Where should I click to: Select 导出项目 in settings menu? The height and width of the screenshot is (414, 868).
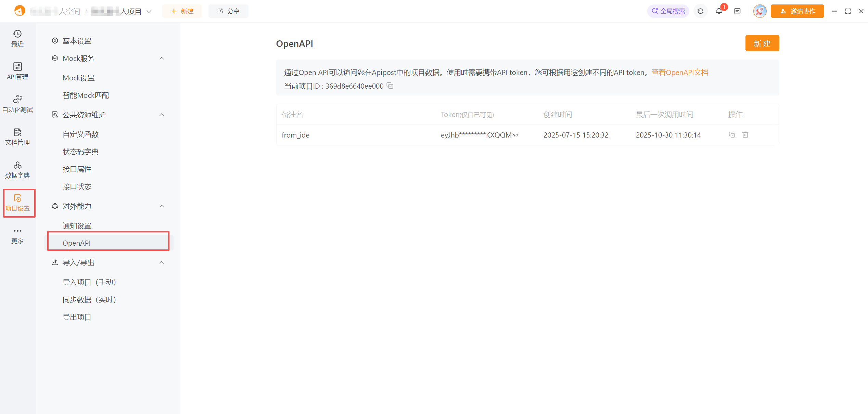coord(77,317)
